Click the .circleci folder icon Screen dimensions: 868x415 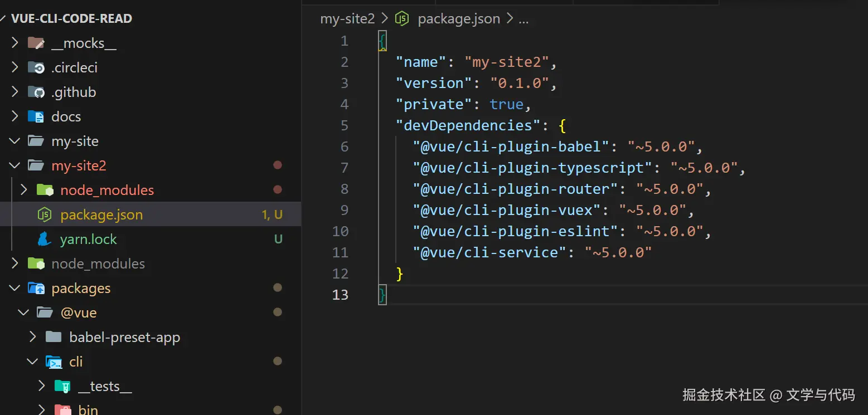coord(36,67)
